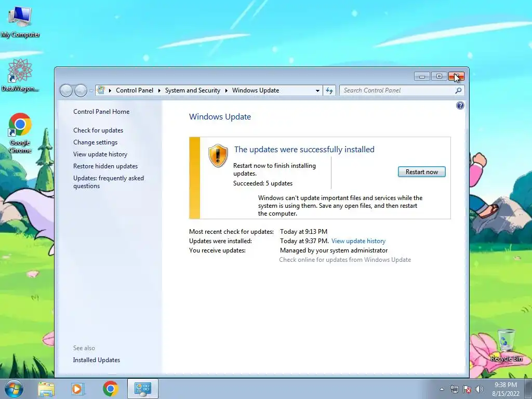Minimize the Windows Update window
The image size is (532, 399).
[x=422, y=76]
